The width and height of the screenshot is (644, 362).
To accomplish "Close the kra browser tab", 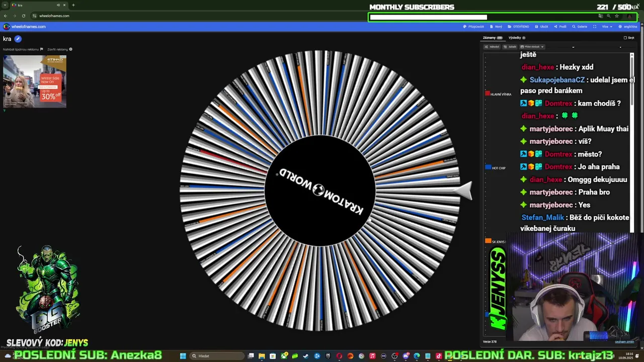I will coord(64,5).
